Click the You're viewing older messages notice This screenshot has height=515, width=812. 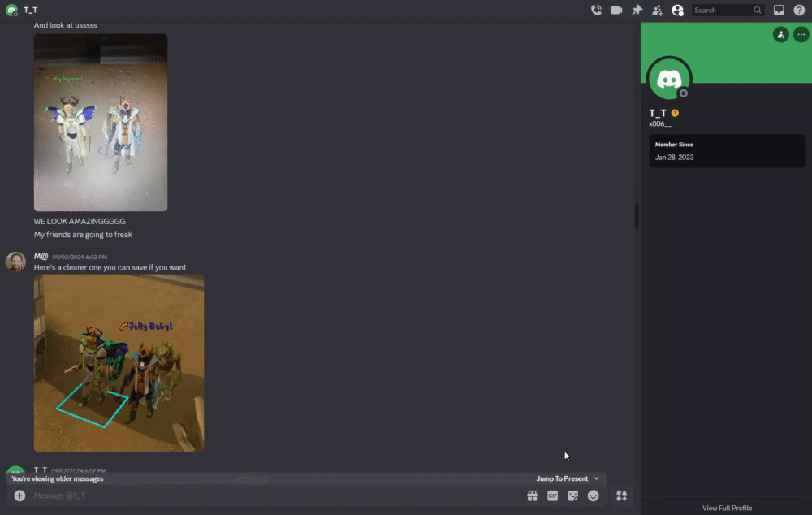(58, 478)
